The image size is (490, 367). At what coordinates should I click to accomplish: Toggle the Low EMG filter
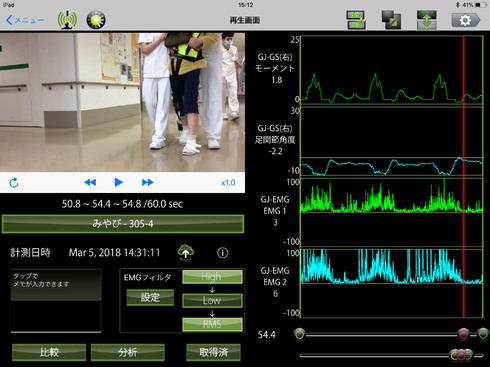tap(212, 300)
